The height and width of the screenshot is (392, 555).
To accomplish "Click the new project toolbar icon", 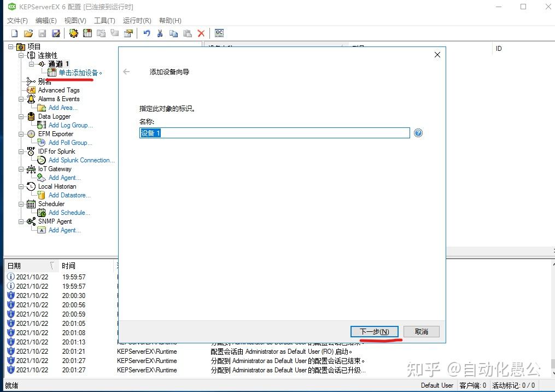I will pos(14,33).
